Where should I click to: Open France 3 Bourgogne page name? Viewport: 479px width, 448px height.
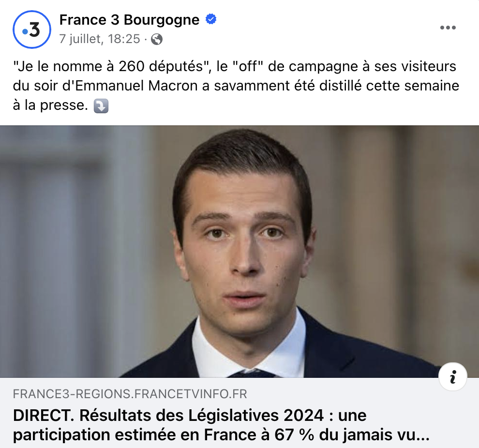pos(129,20)
